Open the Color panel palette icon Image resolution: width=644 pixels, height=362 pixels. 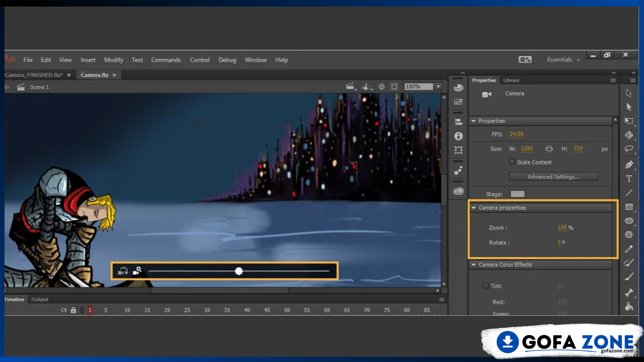pos(459,88)
